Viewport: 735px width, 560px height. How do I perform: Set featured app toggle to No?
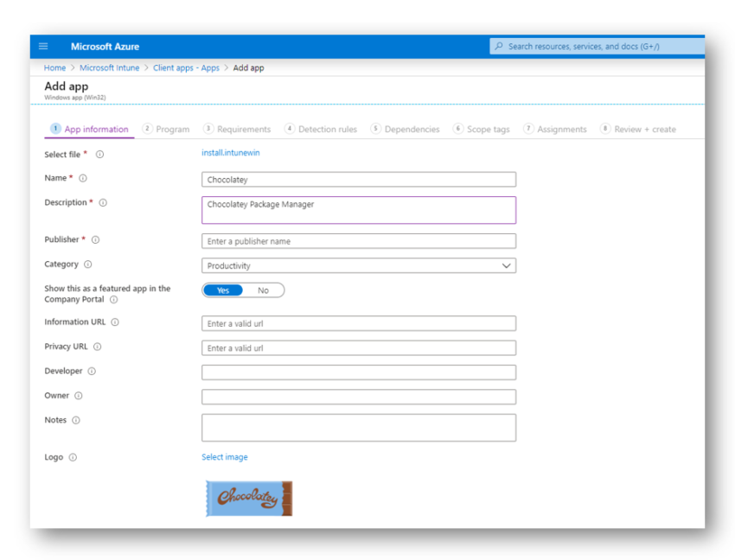(x=263, y=290)
